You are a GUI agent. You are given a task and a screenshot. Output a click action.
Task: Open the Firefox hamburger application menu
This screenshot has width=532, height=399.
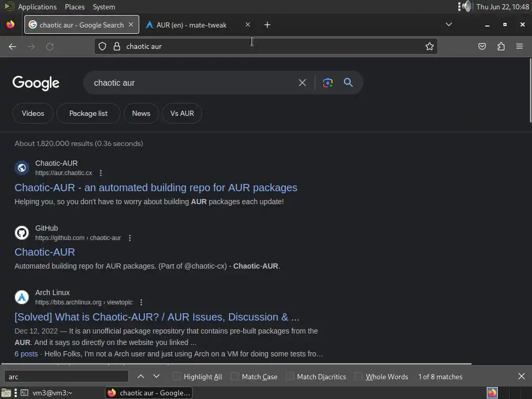point(520,46)
